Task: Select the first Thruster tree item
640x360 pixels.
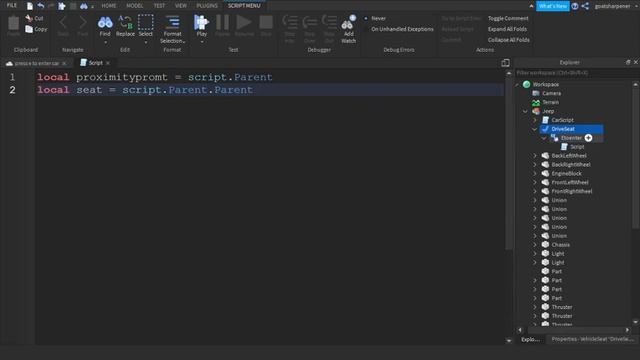Action: pos(562,307)
